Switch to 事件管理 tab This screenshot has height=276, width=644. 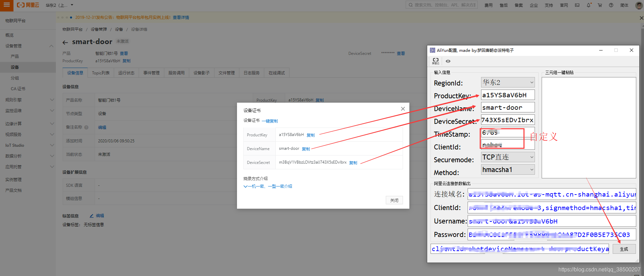point(151,73)
